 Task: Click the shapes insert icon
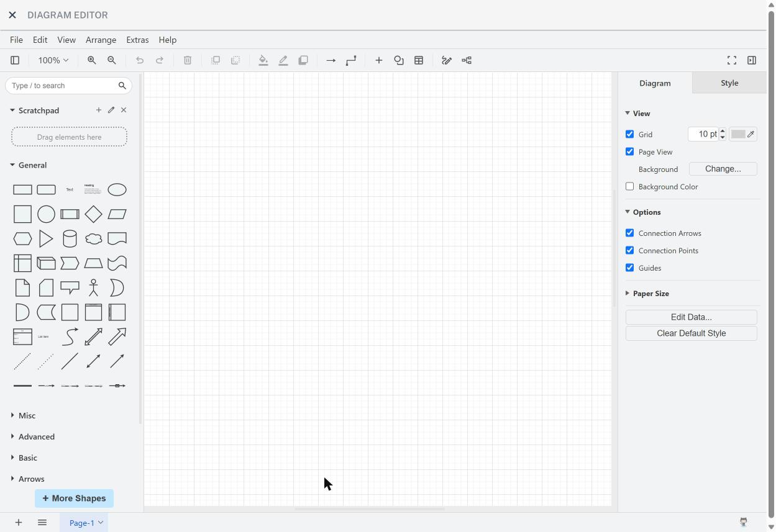pos(399,60)
